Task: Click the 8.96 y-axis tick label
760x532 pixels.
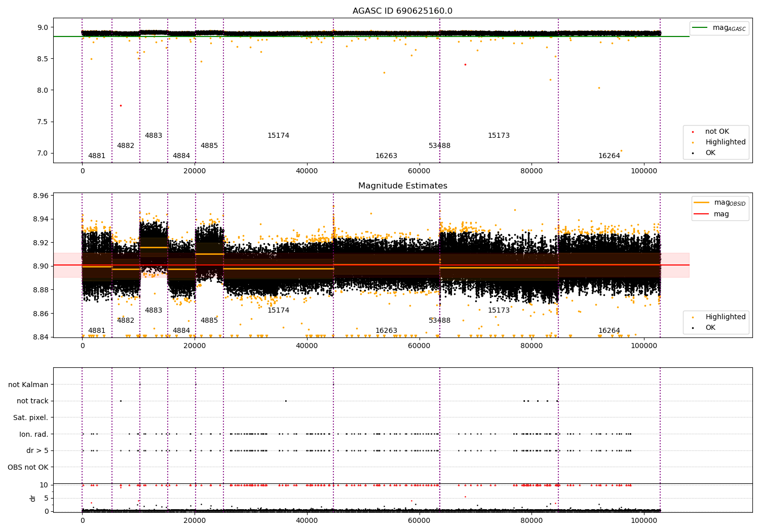Action: 42,196
